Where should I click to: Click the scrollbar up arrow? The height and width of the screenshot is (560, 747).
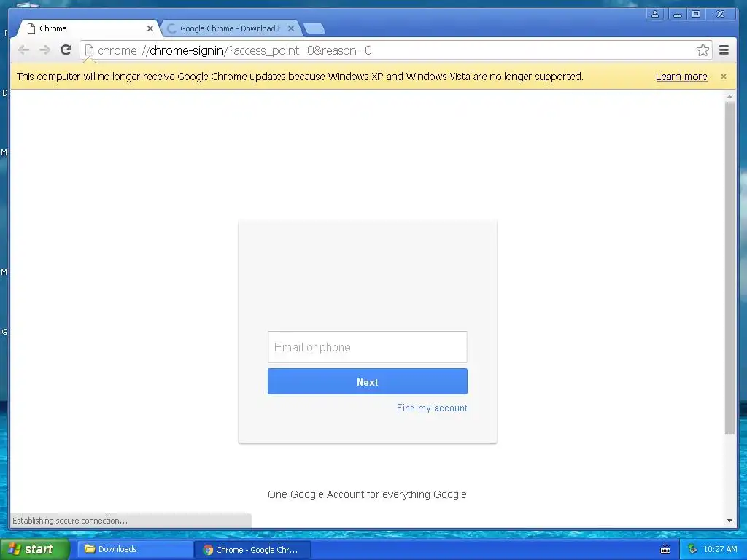click(729, 97)
